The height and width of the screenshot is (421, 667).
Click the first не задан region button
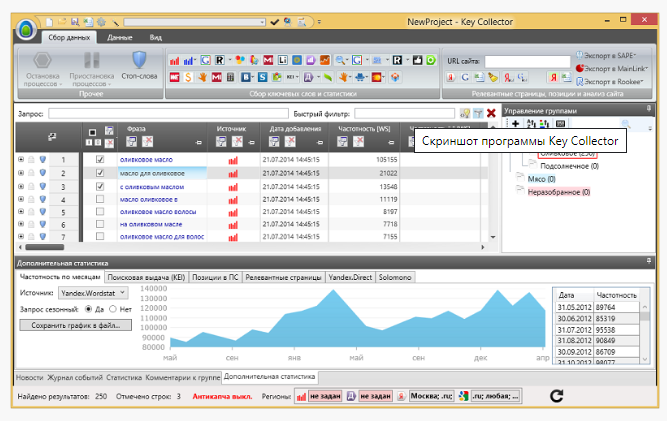pos(325,396)
